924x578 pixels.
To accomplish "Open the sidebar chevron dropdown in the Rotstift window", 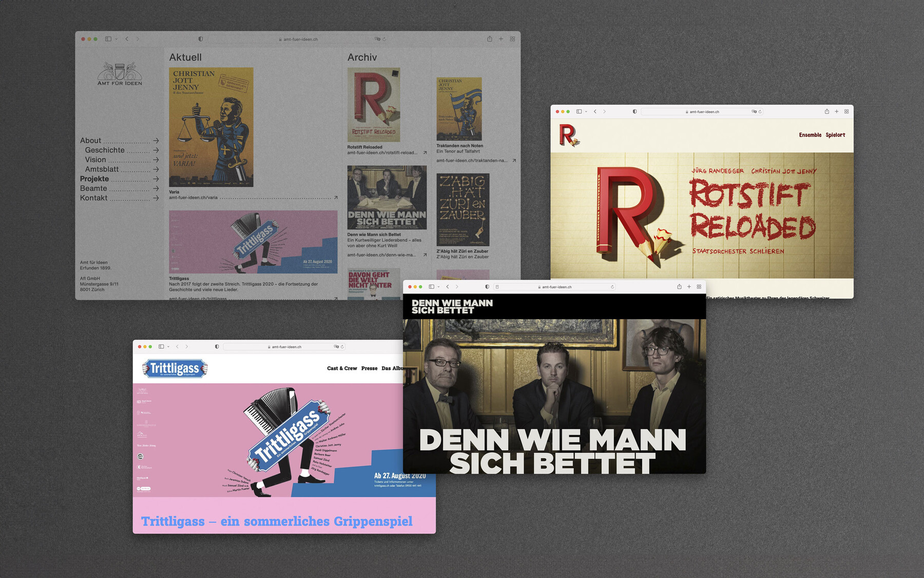I will [x=586, y=111].
